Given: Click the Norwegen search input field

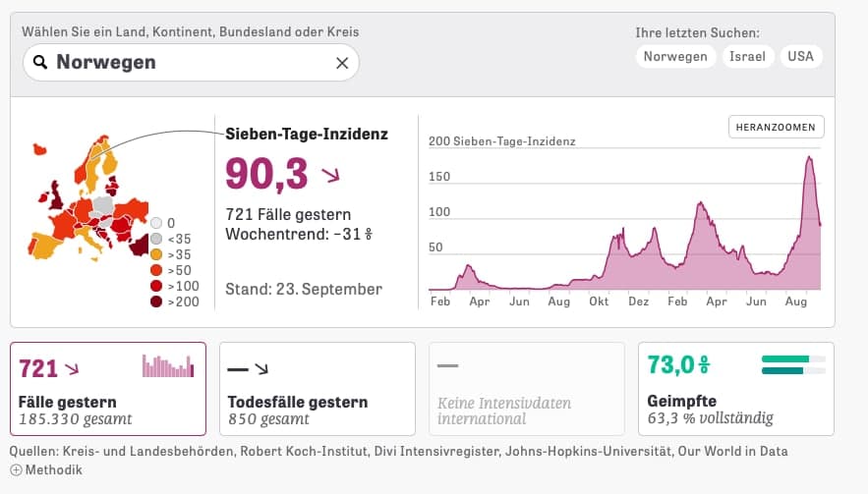Looking at the screenshot, I should coord(191,63).
